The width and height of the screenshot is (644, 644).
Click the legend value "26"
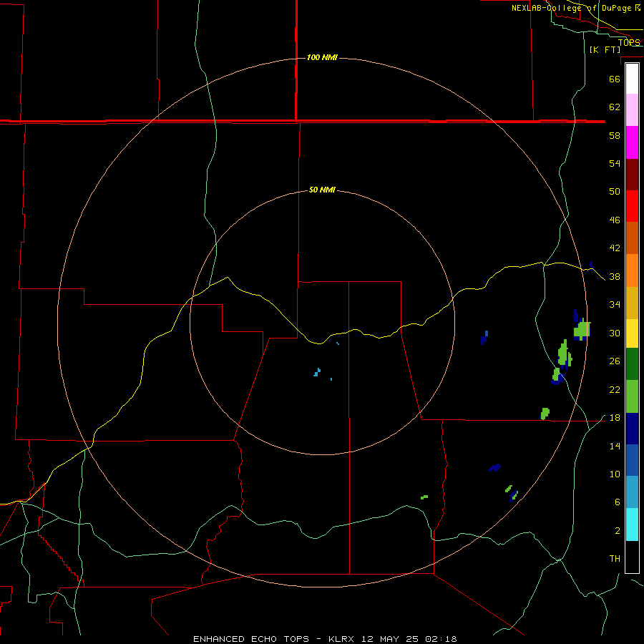615,361
